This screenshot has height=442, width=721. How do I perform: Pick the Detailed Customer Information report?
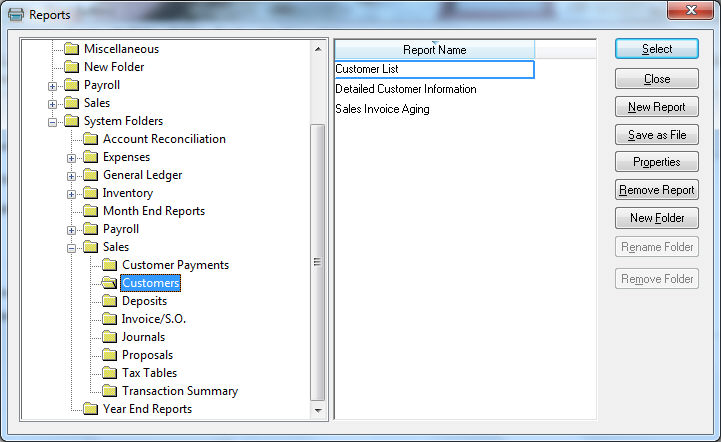click(x=405, y=89)
